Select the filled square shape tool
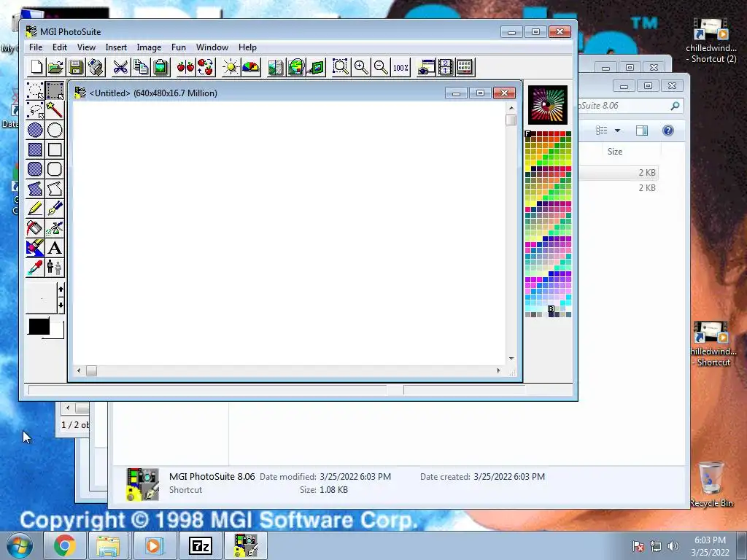The height and width of the screenshot is (560, 747). coord(35,149)
